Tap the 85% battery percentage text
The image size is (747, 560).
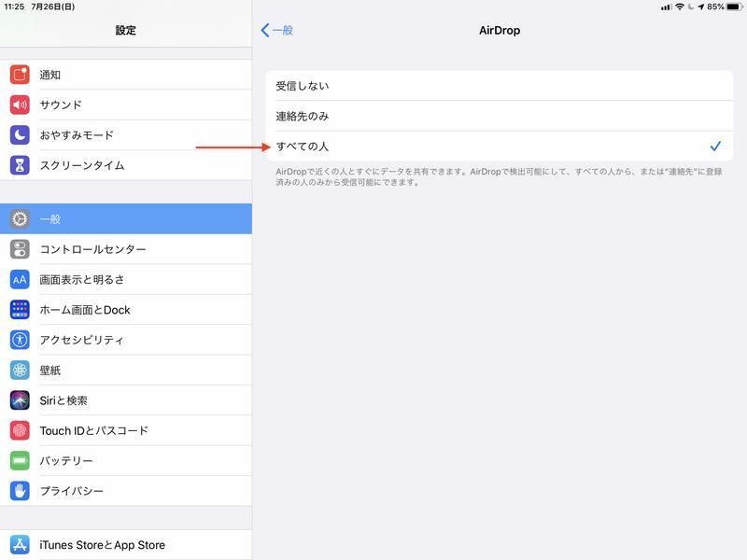pyautogui.click(x=715, y=7)
